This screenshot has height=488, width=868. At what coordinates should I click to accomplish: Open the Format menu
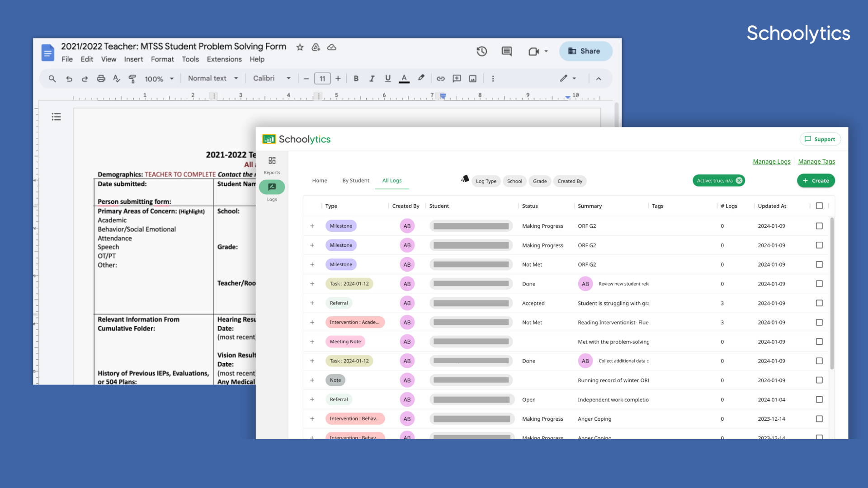(162, 59)
